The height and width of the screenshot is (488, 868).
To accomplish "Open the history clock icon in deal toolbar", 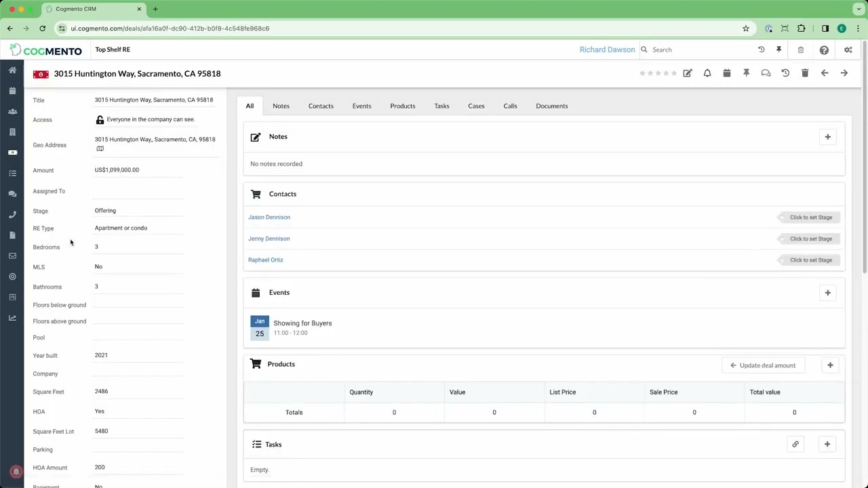I will click(x=785, y=73).
